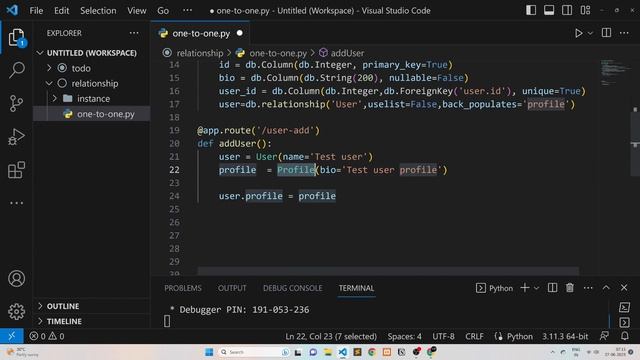
Task: Click horizontal scrollbar of editor
Action: pos(388,271)
